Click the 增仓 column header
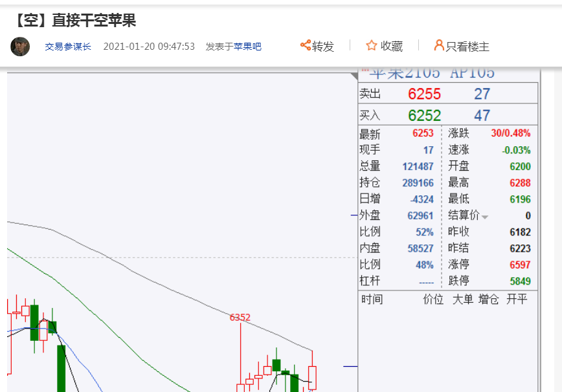The width and height of the screenshot is (562, 392). click(489, 299)
